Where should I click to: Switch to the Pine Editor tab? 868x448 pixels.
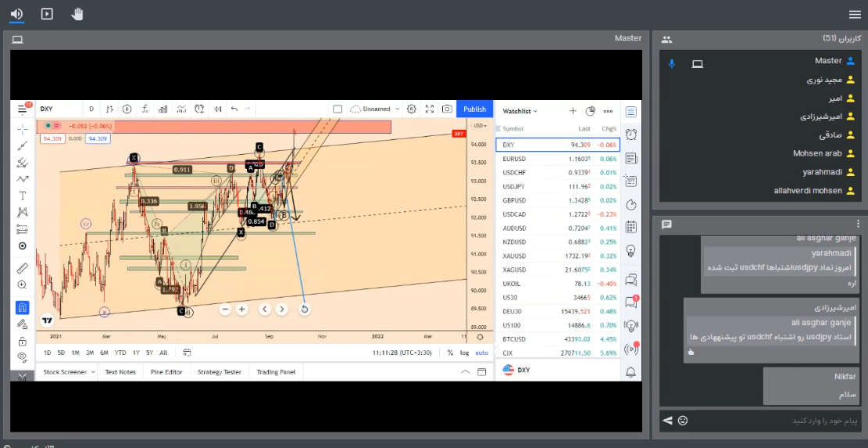[166, 372]
